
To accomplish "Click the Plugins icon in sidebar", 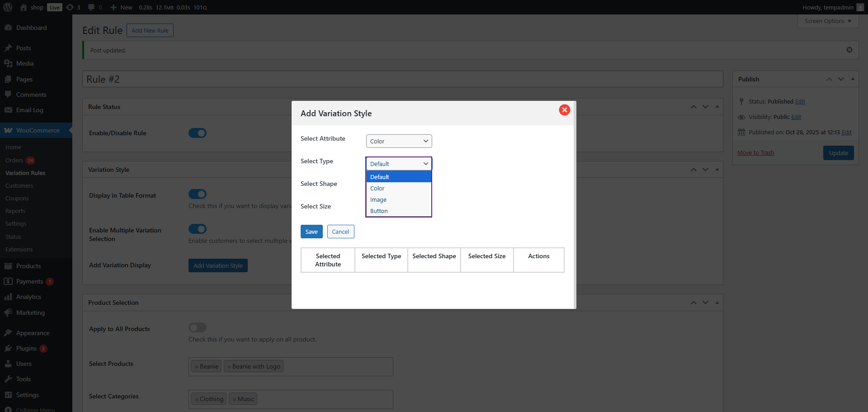I will (8, 348).
